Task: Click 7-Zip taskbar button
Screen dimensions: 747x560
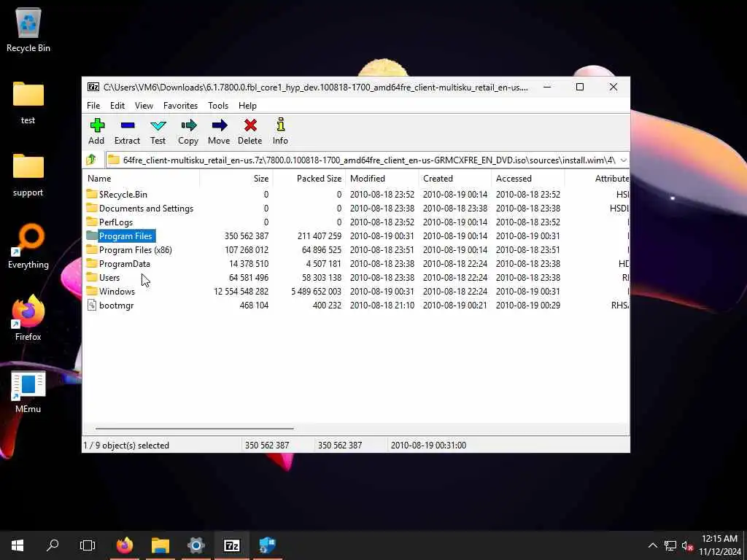Action: tap(231, 545)
